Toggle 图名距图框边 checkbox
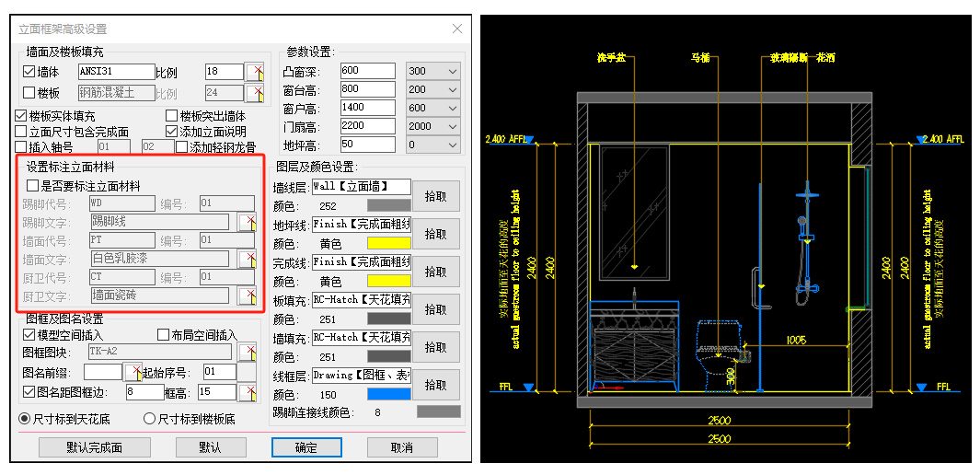This screenshot has width=980, height=475. point(29,392)
